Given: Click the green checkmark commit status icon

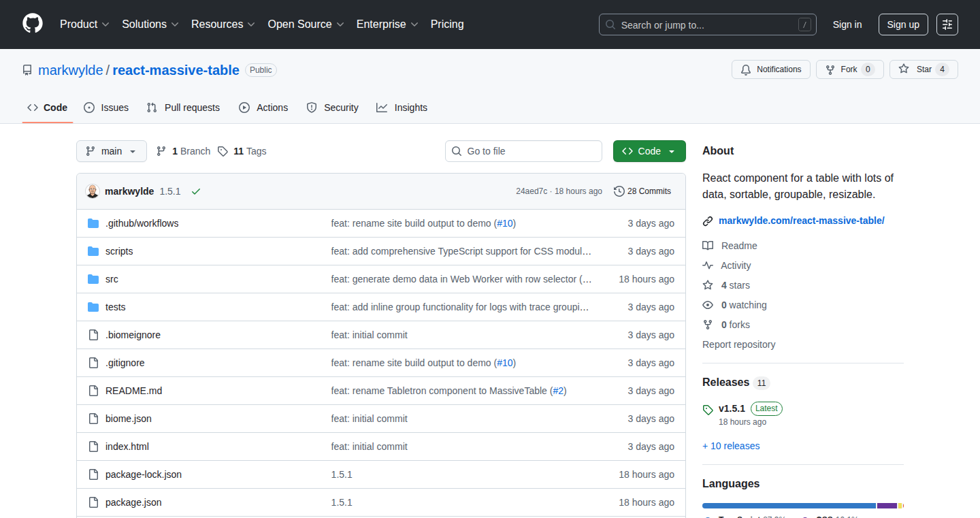Looking at the screenshot, I should click(x=196, y=191).
